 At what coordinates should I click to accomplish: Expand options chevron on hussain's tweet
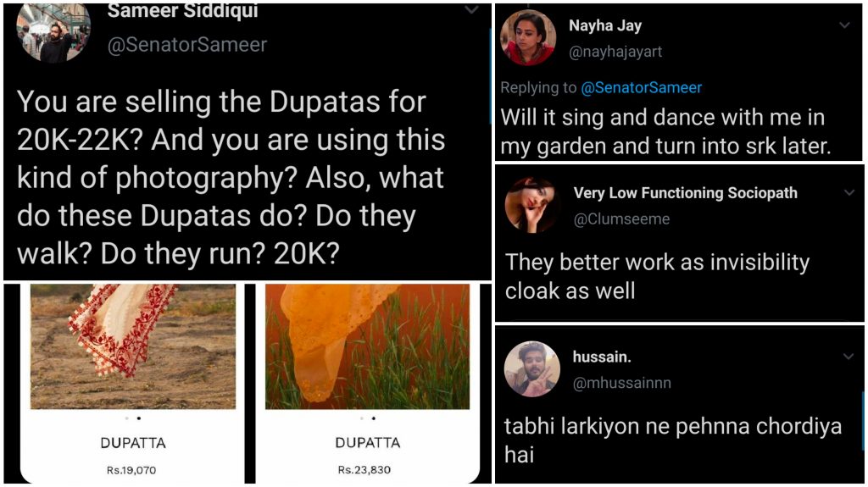(x=849, y=357)
